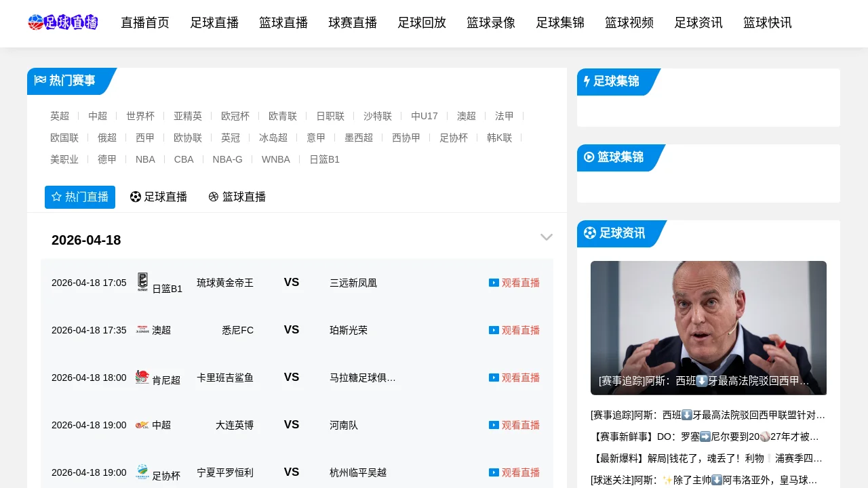Viewport: 868px width, 488px height.
Task: Click the 中超 league logo icon
Action: [x=142, y=425]
